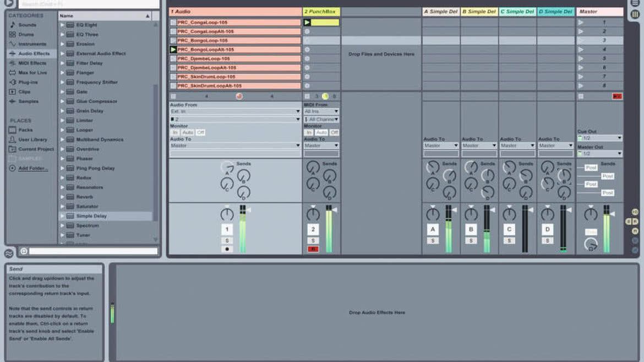Open the MIDI From 'All Ins' dropdown
Image resolution: width=644 pixels, height=362 pixels.
click(321, 111)
